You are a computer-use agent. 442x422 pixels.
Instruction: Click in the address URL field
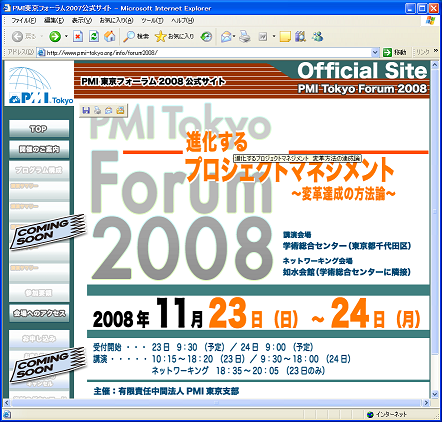208,52
